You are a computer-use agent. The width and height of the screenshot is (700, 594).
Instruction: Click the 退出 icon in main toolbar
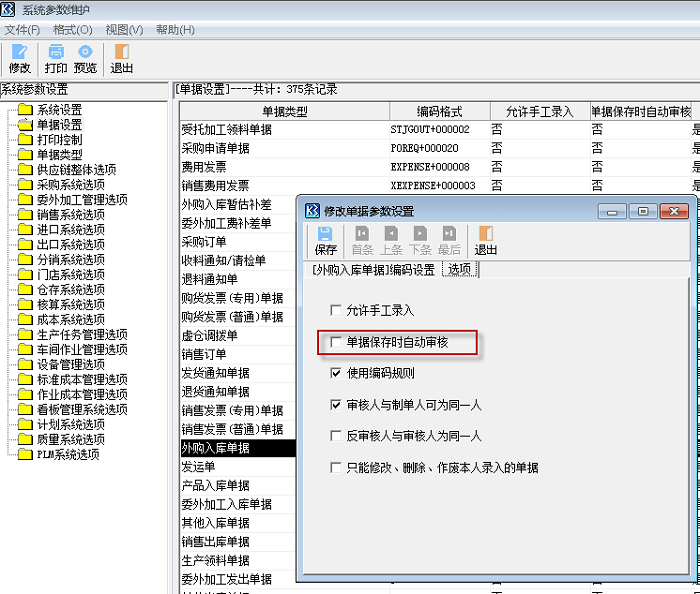pos(121,59)
